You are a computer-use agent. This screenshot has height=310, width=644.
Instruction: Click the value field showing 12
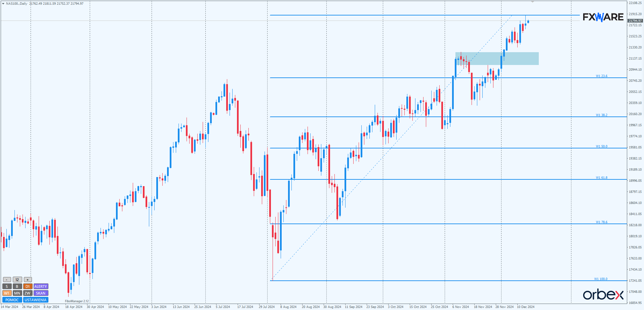(17, 280)
